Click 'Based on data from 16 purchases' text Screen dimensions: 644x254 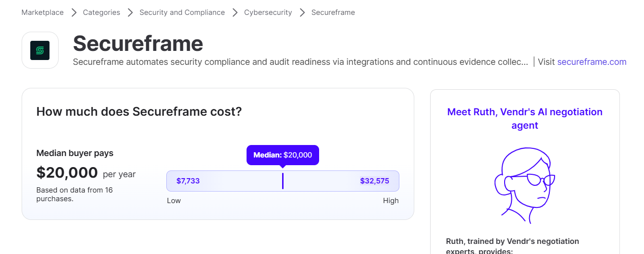coord(74,194)
